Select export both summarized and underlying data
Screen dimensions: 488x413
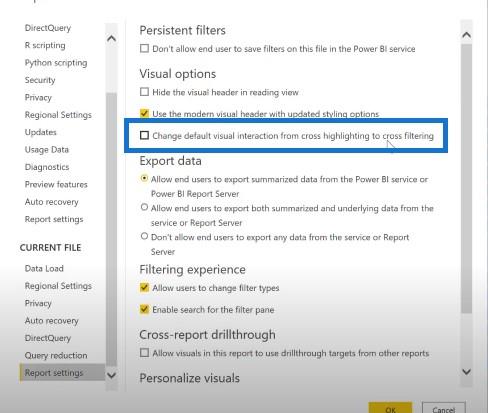(x=144, y=207)
